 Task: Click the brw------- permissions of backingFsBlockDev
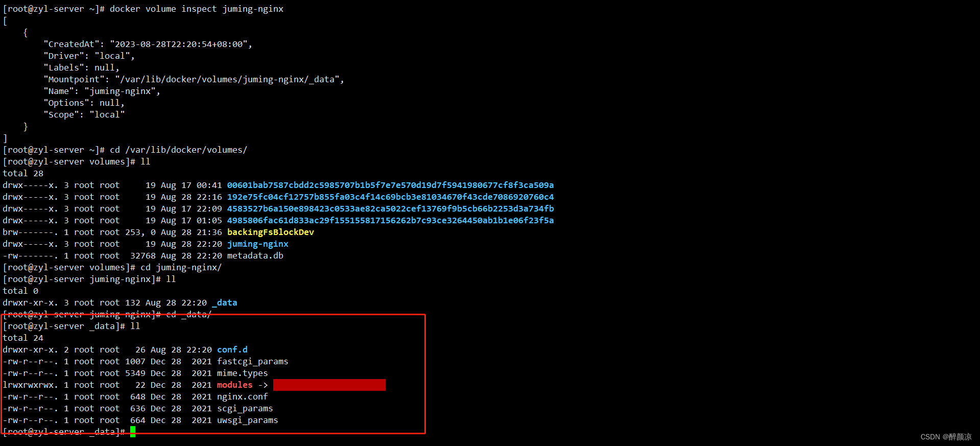(30, 232)
